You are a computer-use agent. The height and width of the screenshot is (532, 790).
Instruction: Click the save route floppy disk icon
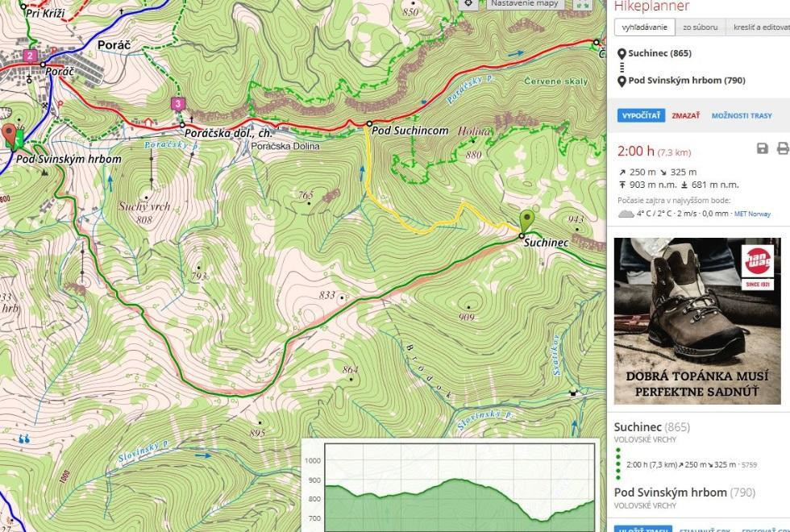click(762, 148)
